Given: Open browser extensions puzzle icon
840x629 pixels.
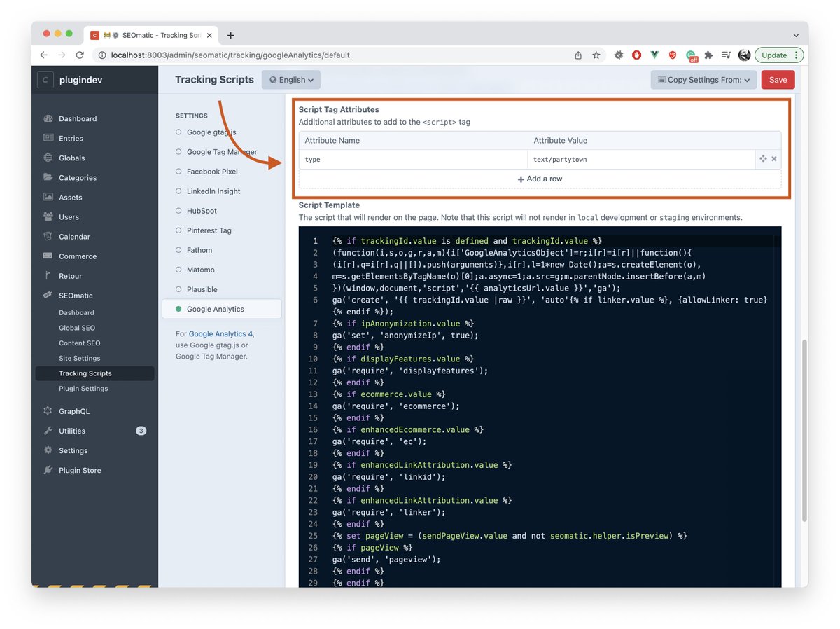Looking at the screenshot, I should [708, 55].
